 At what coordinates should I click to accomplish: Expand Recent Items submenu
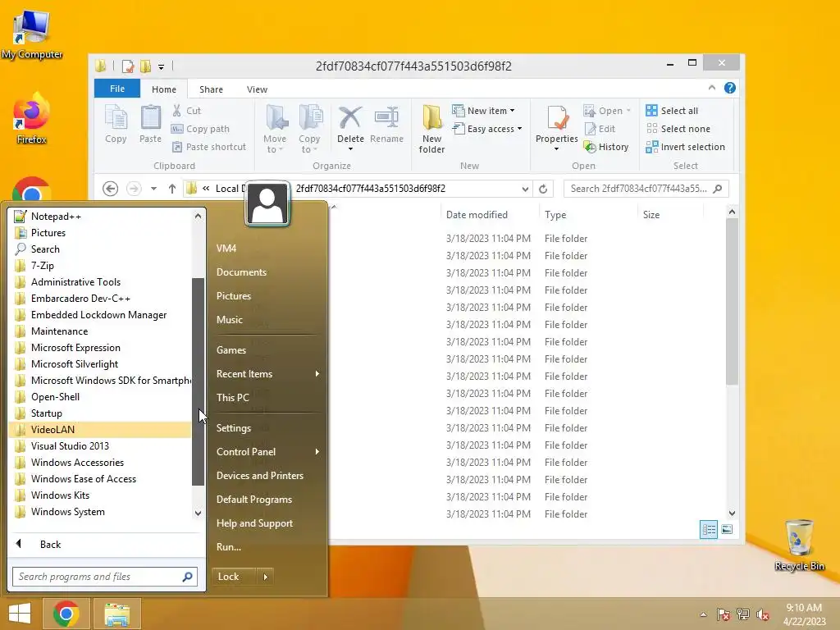[x=317, y=374]
